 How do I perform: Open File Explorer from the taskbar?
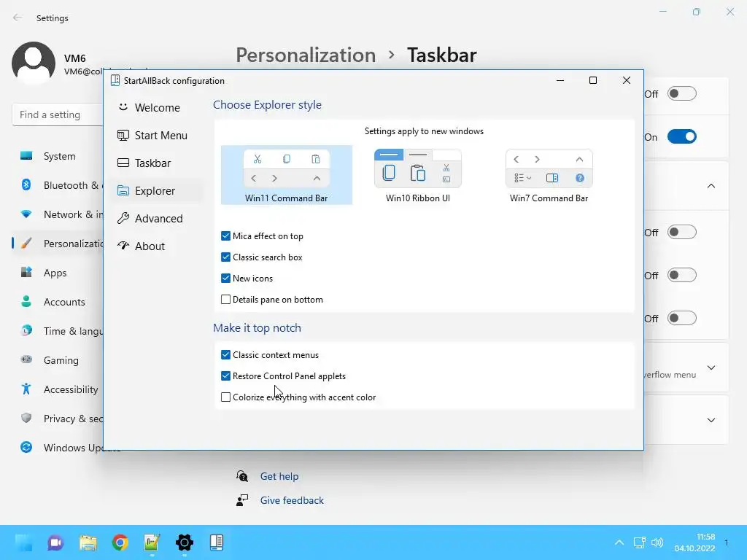pos(88,542)
